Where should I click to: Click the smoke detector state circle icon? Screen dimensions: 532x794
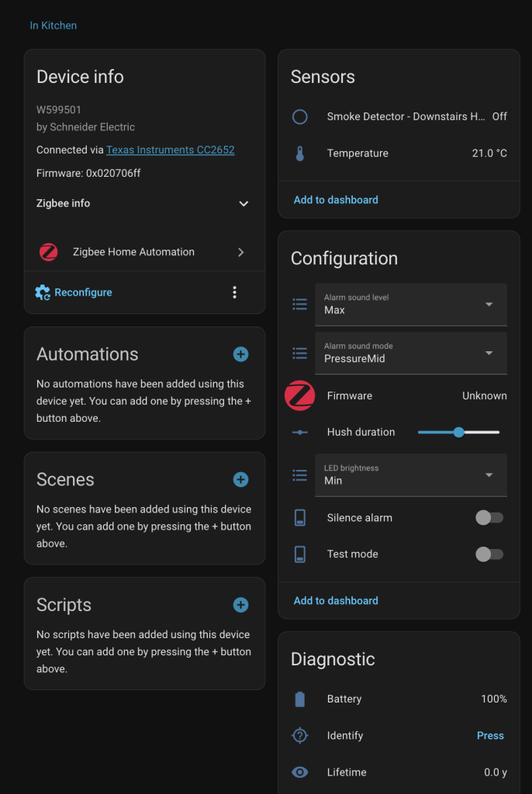[x=300, y=116]
